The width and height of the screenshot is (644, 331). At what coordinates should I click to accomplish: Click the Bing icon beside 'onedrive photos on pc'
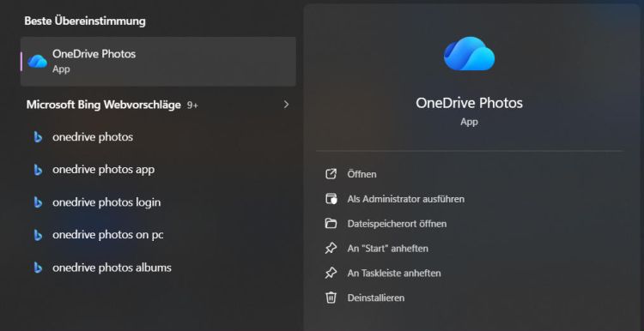pyautogui.click(x=38, y=236)
